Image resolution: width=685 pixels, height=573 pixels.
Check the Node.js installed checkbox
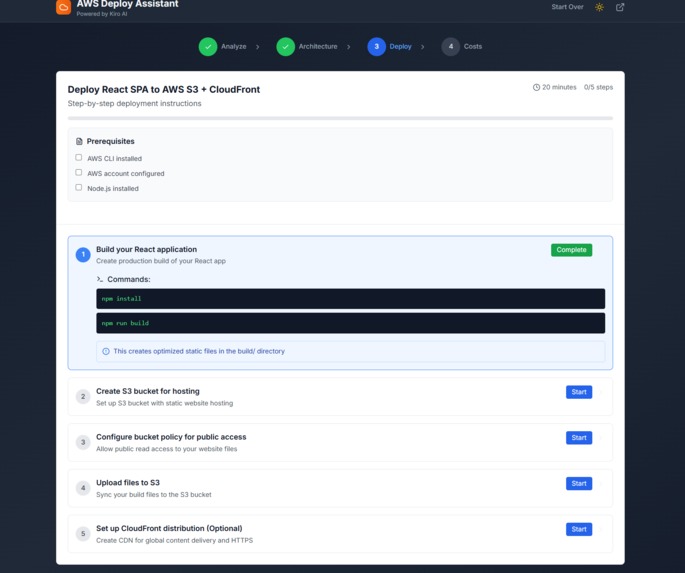(x=79, y=187)
